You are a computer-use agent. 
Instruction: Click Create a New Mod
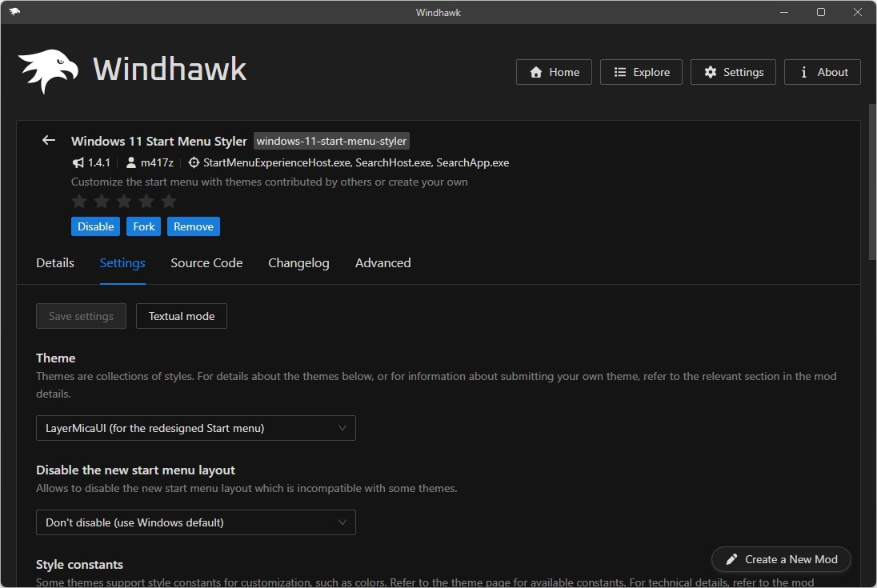point(780,559)
